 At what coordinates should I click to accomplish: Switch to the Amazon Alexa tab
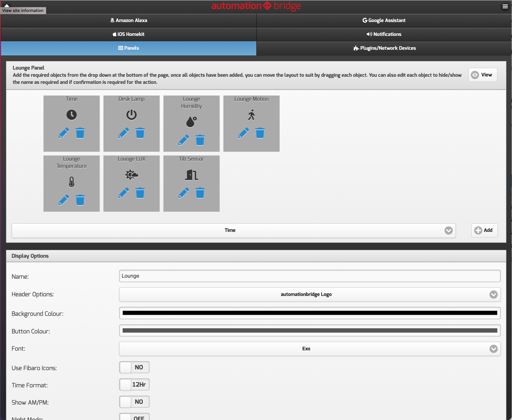[129, 20]
